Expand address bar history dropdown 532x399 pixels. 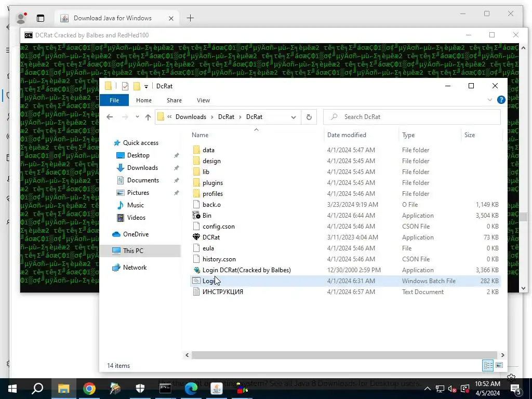click(293, 117)
